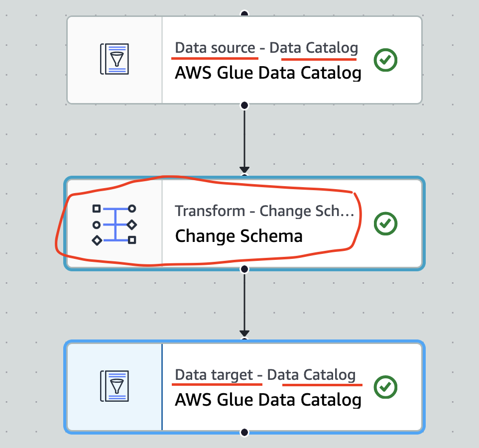Click the green checkmark on Data target node

click(x=385, y=387)
